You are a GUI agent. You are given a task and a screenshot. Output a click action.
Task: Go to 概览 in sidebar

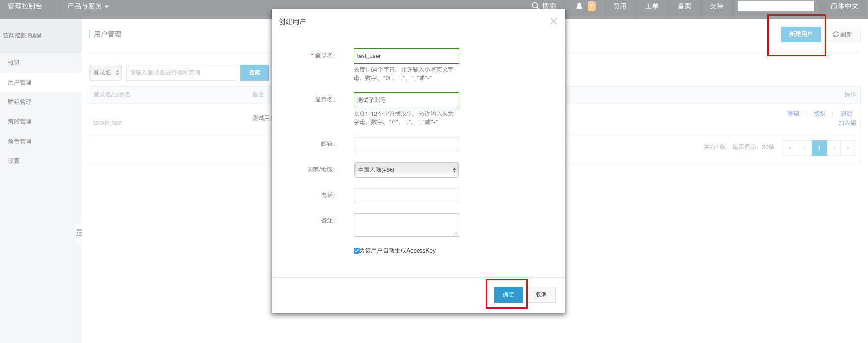pos(41,63)
